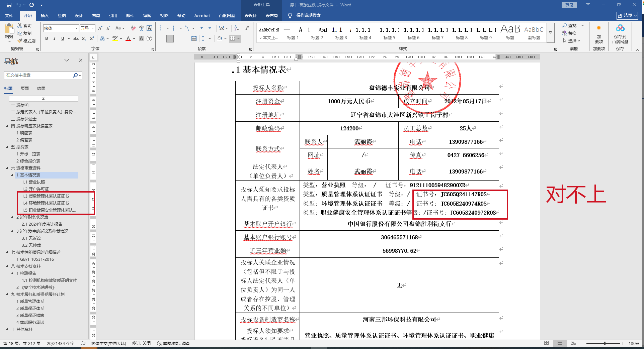Jump to 1.1 营业执照 heading in navigation
The width and height of the screenshot is (644, 349).
[33, 182]
